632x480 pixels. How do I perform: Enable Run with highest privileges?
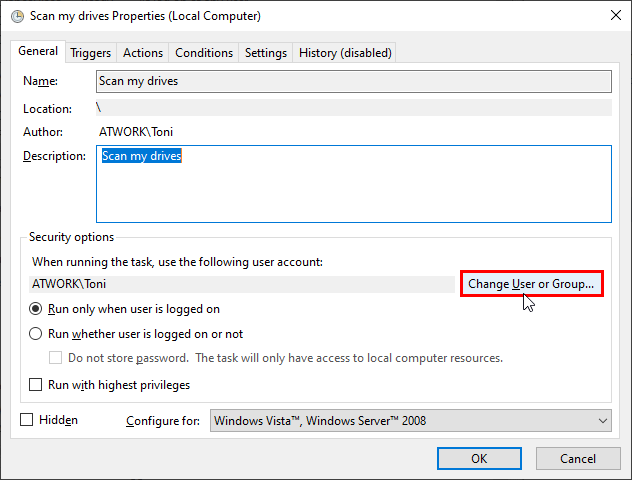pos(37,385)
